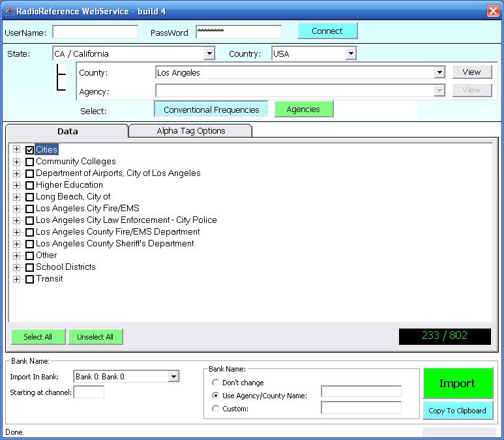Expand the Department of Airports tree node
The image size is (504, 440).
(x=16, y=173)
